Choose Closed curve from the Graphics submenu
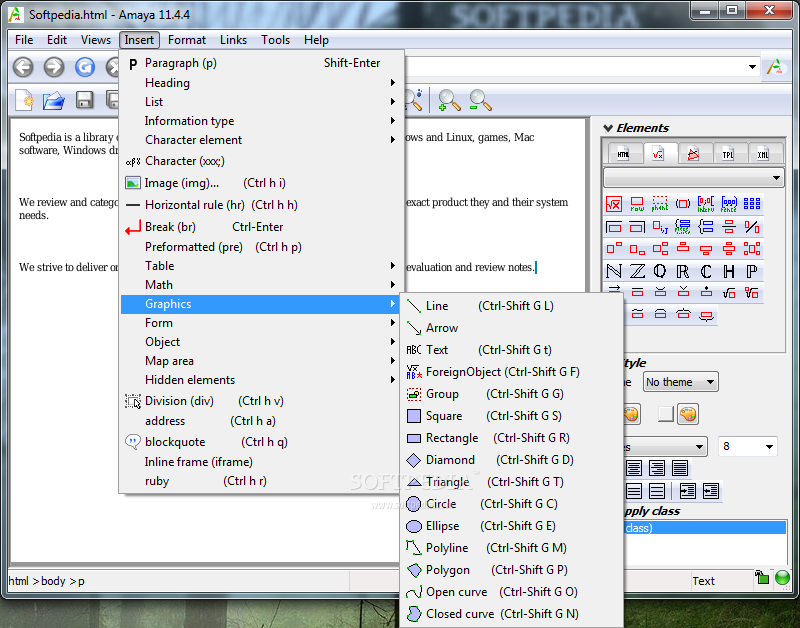The image size is (800, 628). [511, 614]
